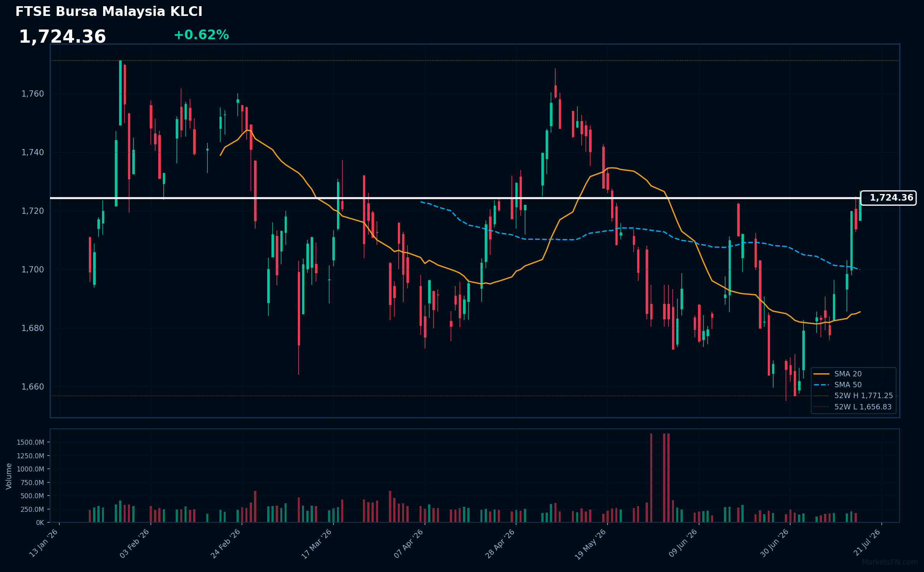Select the "03 Feb '26" date label
The width and height of the screenshot is (924, 572).
pyautogui.click(x=135, y=543)
